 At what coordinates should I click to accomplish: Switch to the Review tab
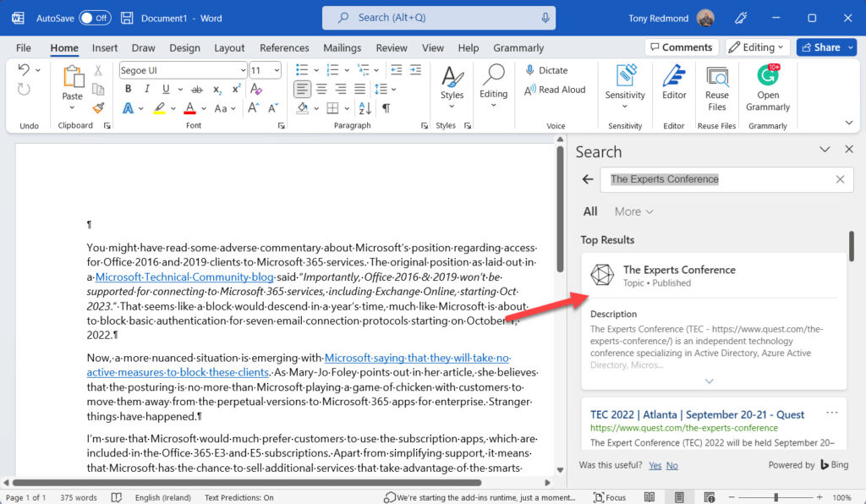[x=392, y=48]
